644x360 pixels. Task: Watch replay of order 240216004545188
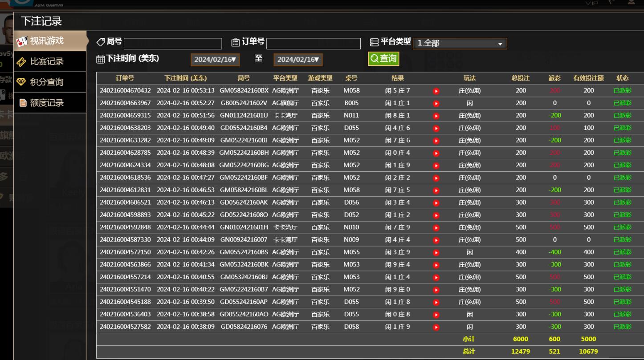coord(436,302)
